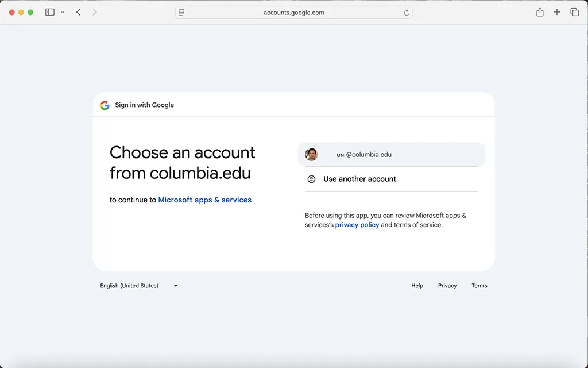The image size is (588, 368).
Task: Open a new tab with plus icon
Action: (x=557, y=13)
